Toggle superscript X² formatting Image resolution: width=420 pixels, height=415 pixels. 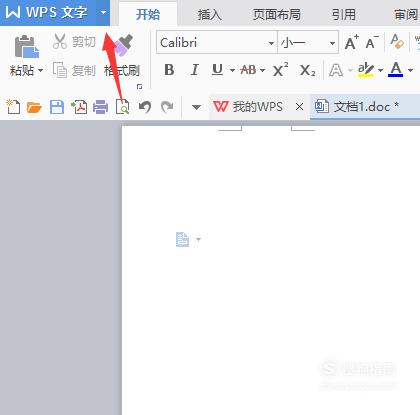pyautogui.click(x=280, y=70)
